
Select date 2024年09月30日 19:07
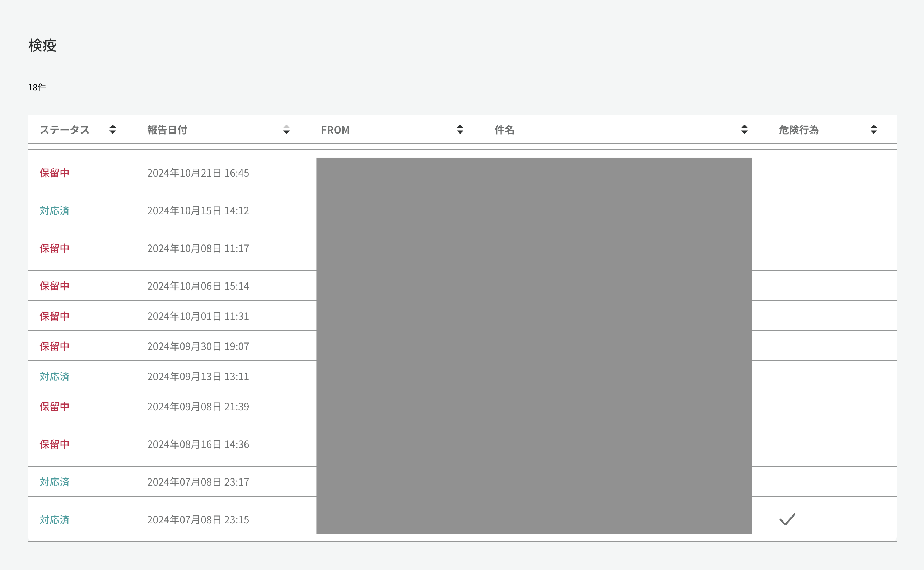(198, 346)
